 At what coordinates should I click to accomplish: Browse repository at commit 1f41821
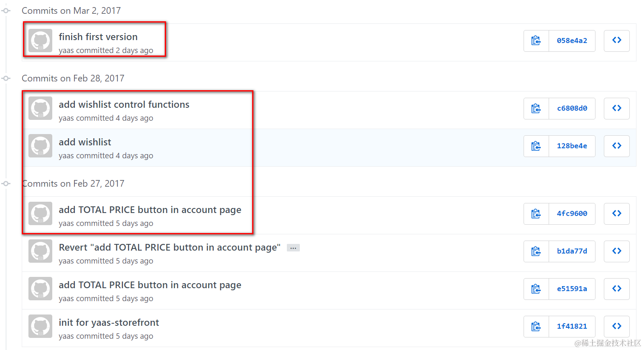[617, 326]
